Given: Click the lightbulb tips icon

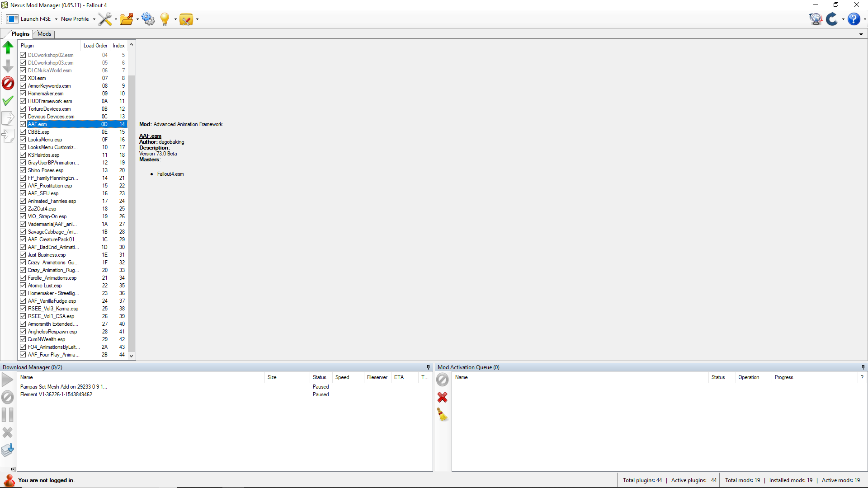Looking at the screenshot, I should pyautogui.click(x=165, y=19).
